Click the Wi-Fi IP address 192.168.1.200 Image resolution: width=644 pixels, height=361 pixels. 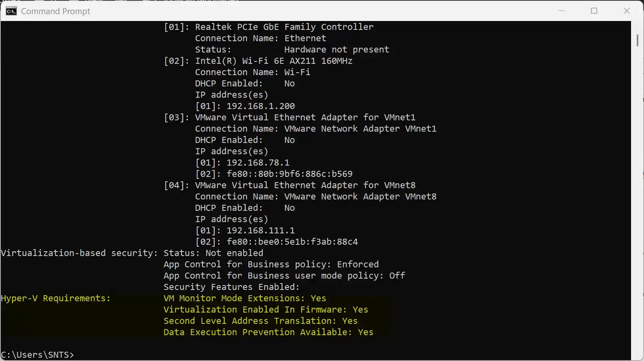coord(261,106)
